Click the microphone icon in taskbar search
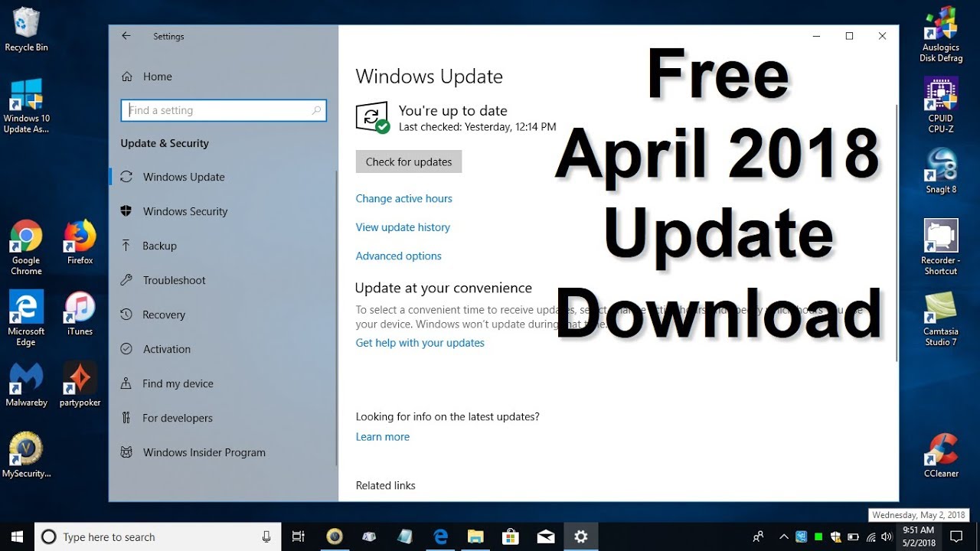This screenshot has width=980, height=551. click(x=266, y=536)
